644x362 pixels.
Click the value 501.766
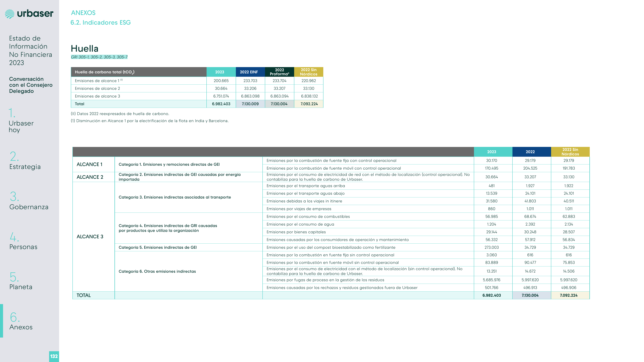pos(492,288)
